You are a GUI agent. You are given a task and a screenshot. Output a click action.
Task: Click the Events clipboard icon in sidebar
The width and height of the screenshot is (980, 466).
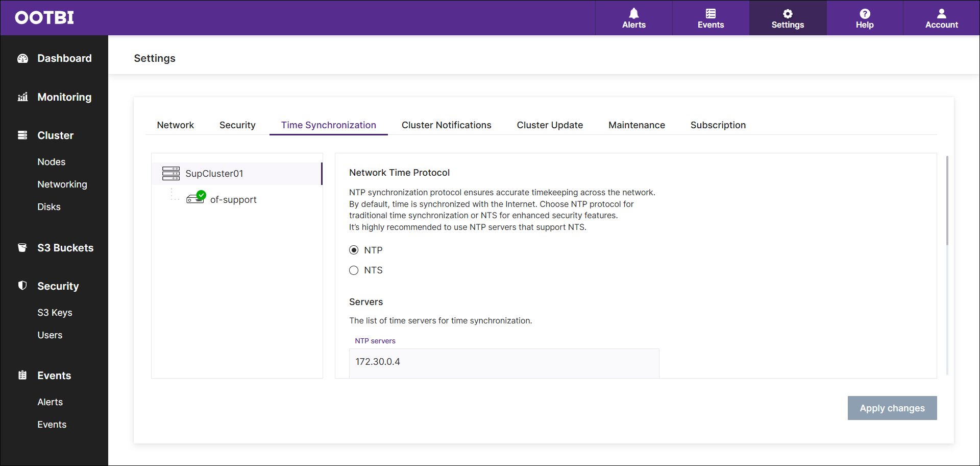[22, 375]
